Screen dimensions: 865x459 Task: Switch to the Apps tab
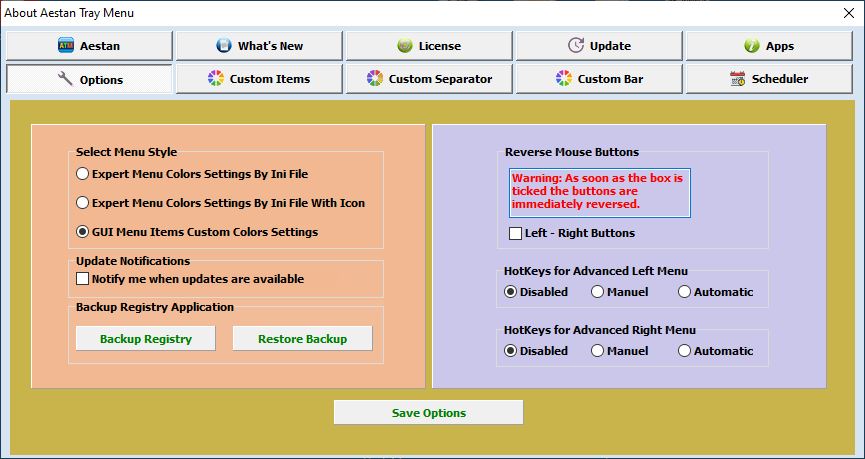click(769, 46)
